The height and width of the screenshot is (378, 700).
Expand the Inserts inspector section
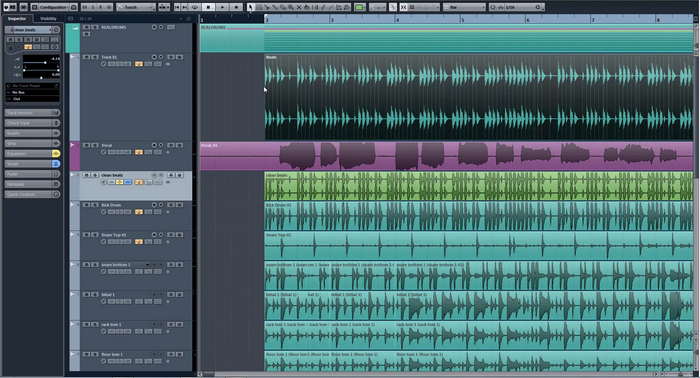(29, 133)
